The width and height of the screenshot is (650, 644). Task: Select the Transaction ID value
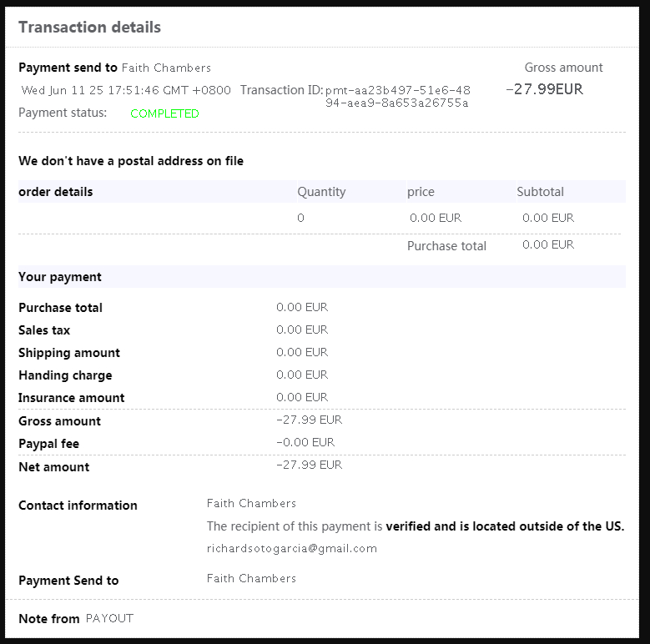tap(397, 96)
